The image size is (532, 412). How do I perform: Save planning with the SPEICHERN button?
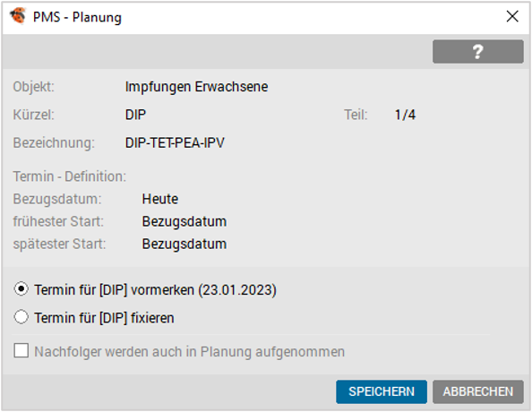[x=382, y=391]
